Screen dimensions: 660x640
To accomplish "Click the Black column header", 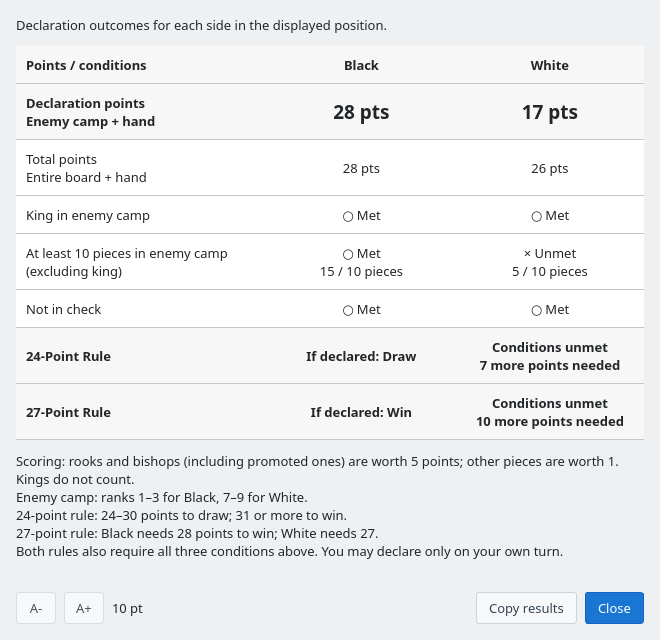I will pos(361,65).
